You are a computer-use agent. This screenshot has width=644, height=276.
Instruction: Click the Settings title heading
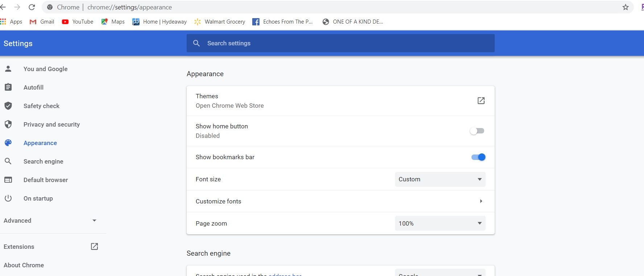pyautogui.click(x=18, y=44)
